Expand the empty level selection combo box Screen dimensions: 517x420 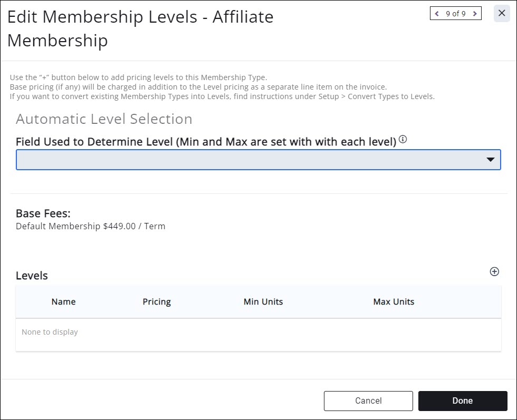click(258, 159)
